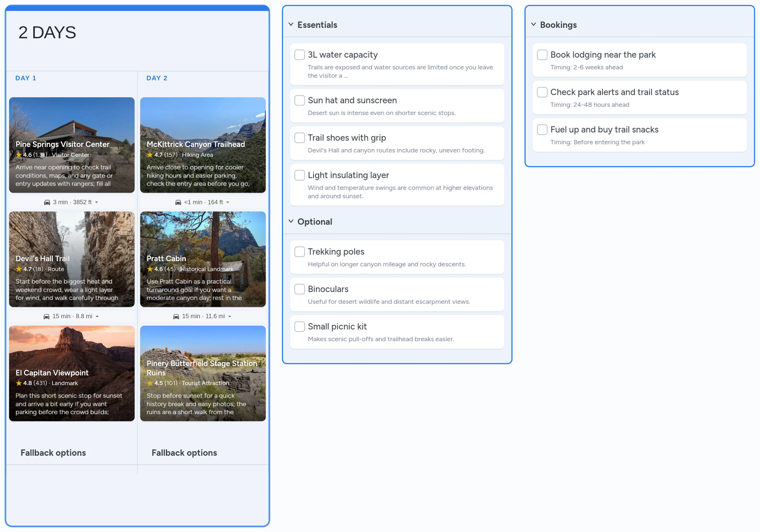Click the car icon next to 15 min 11.6 mi

click(176, 316)
